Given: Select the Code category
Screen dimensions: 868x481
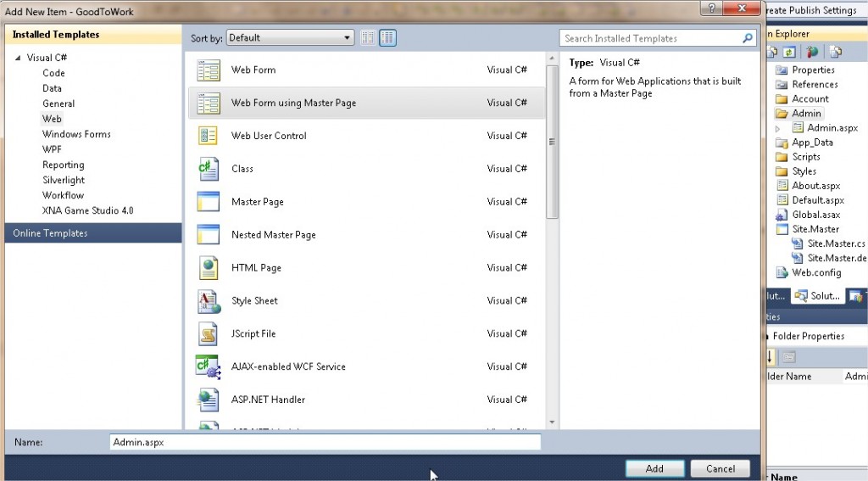Looking at the screenshot, I should click(53, 73).
